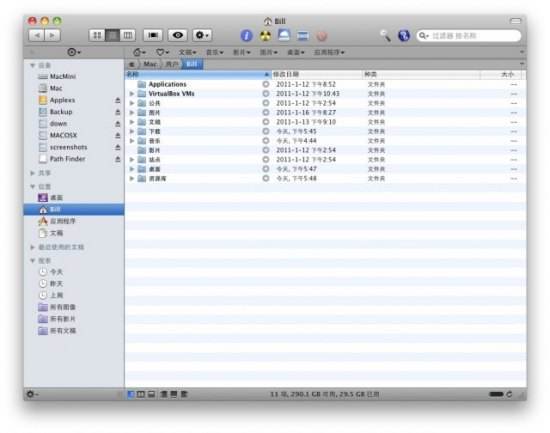Viewport: 550px width, 433px height.
Task: Switch to list view
Action: [113, 35]
